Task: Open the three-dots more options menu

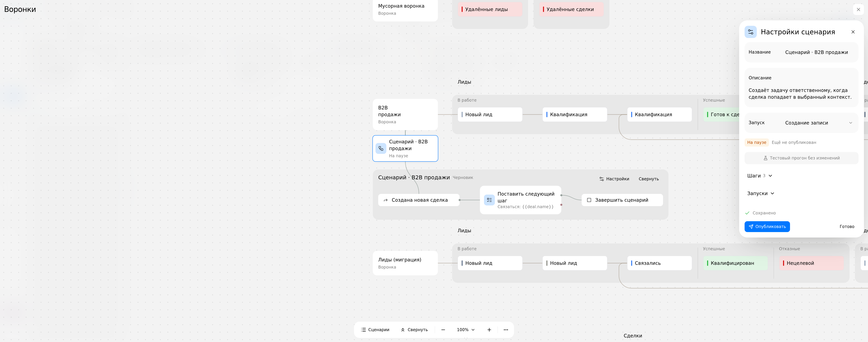Action: click(x=506, y=330)
